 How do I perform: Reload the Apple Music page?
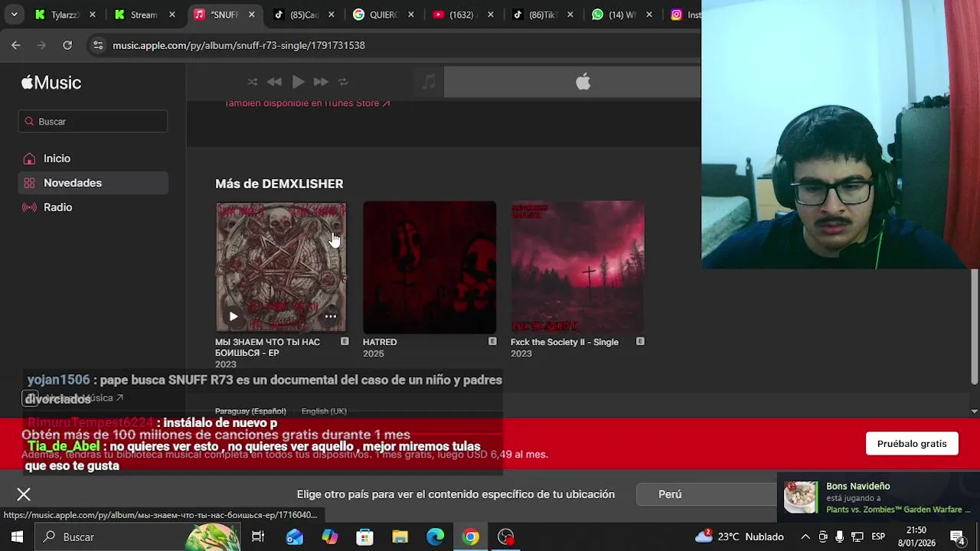[x=67, y=45]
